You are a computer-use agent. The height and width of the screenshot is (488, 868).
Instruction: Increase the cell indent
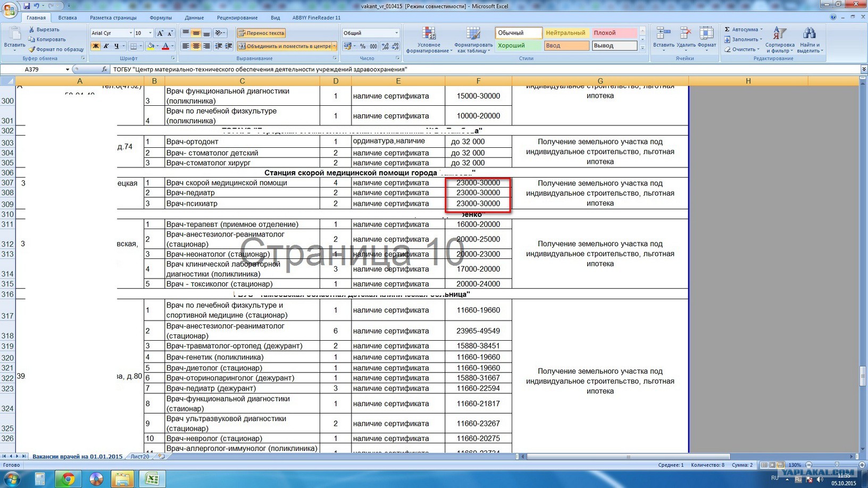click(x=229, y=46)
